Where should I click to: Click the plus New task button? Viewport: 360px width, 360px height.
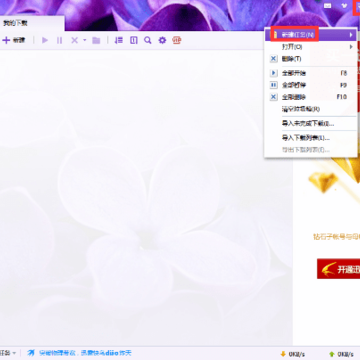point(14,40)
